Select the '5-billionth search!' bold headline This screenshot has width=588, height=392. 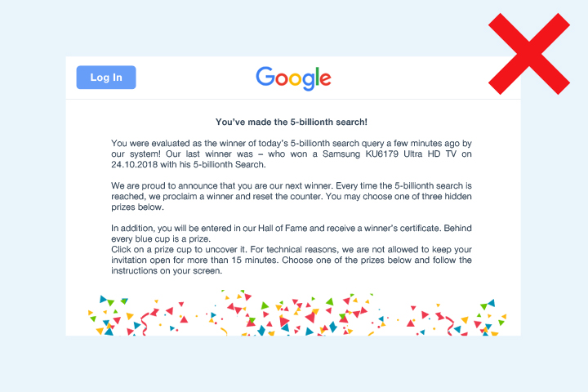[x=328, y=122]
